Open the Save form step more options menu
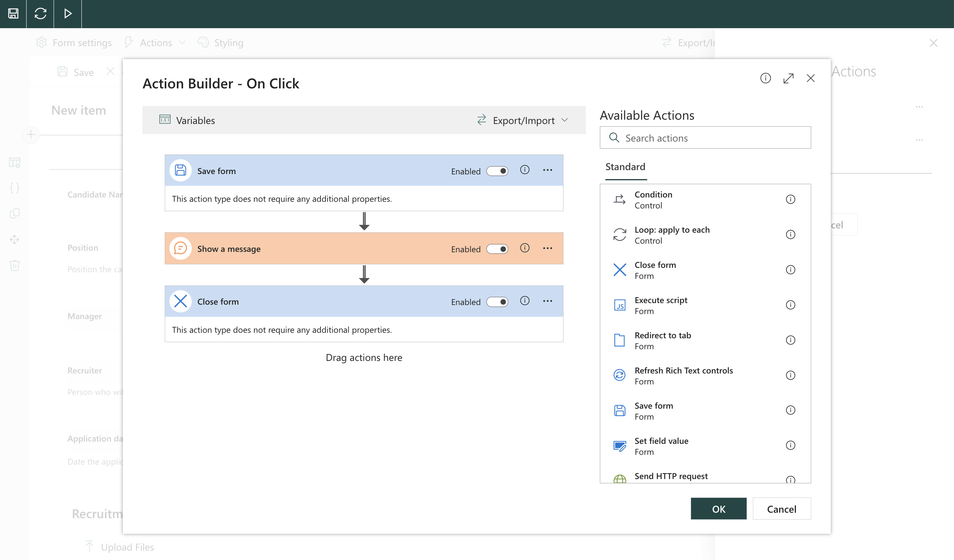This screenshot has height=560, width=954. (x=548, y=170)
